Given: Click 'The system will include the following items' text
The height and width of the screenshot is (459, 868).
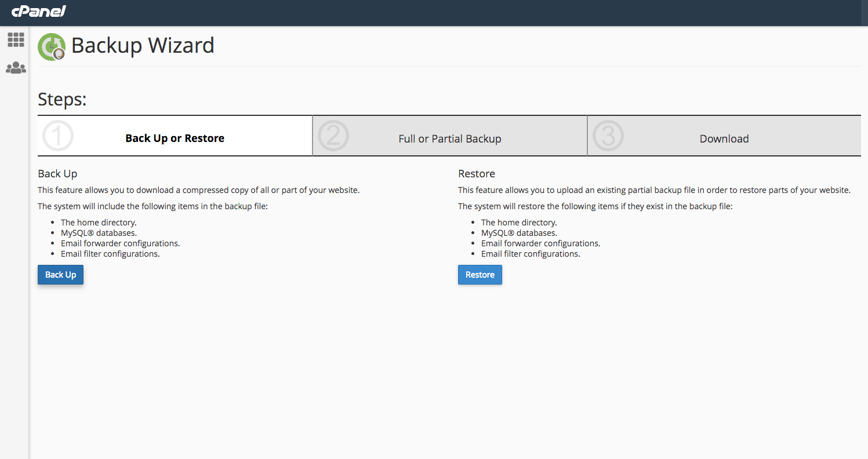Looking at the screenshot, I should (152, 206).
